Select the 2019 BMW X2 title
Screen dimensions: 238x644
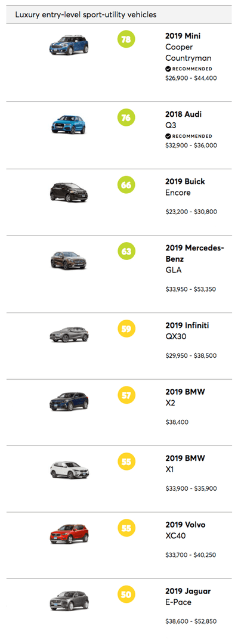pyautogui.click(x=185, y=397)
